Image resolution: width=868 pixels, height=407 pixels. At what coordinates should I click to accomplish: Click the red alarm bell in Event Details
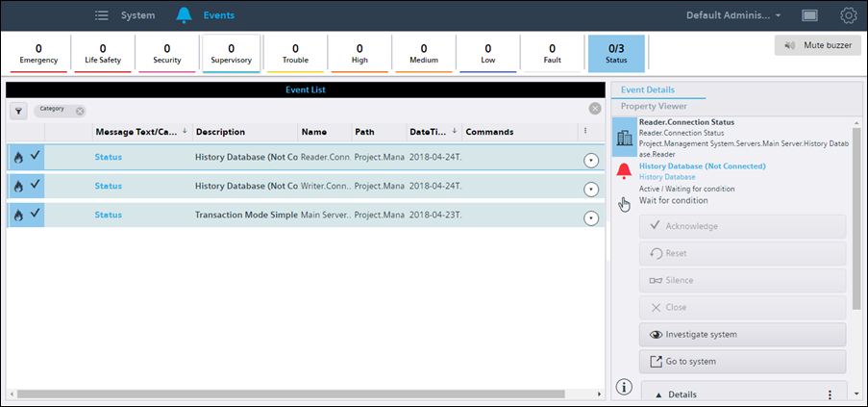[x=625, y=171]
